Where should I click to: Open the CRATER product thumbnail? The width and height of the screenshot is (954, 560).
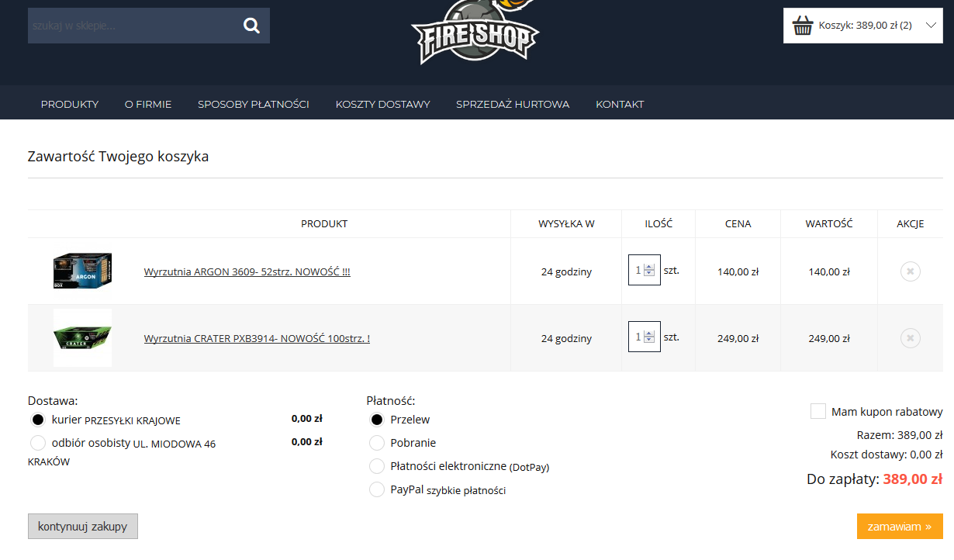click(x=82, y=338)
